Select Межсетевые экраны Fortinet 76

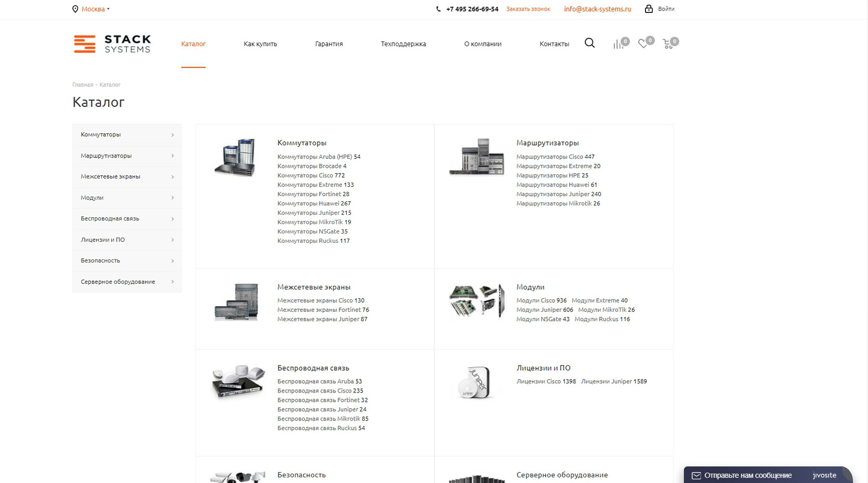(323, 310)
